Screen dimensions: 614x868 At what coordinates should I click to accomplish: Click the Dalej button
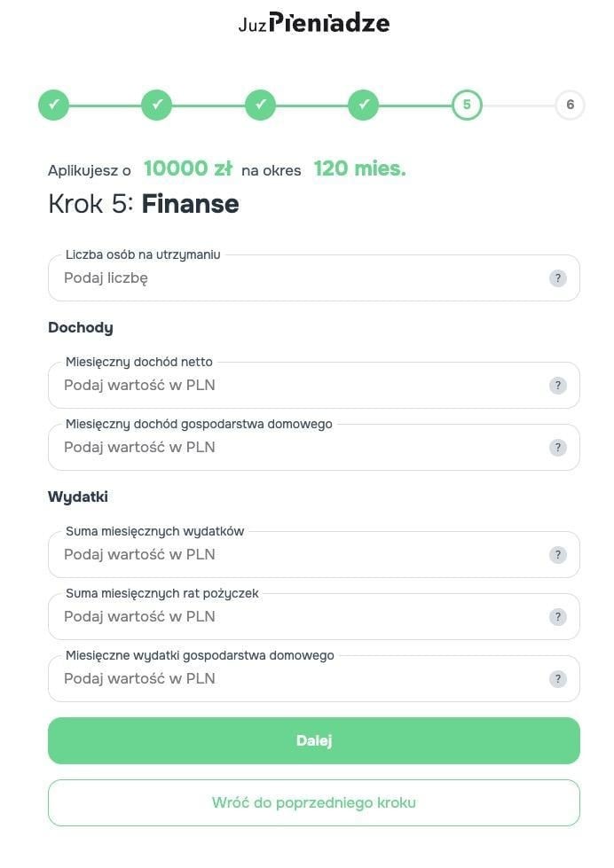(x=313, y=739)
